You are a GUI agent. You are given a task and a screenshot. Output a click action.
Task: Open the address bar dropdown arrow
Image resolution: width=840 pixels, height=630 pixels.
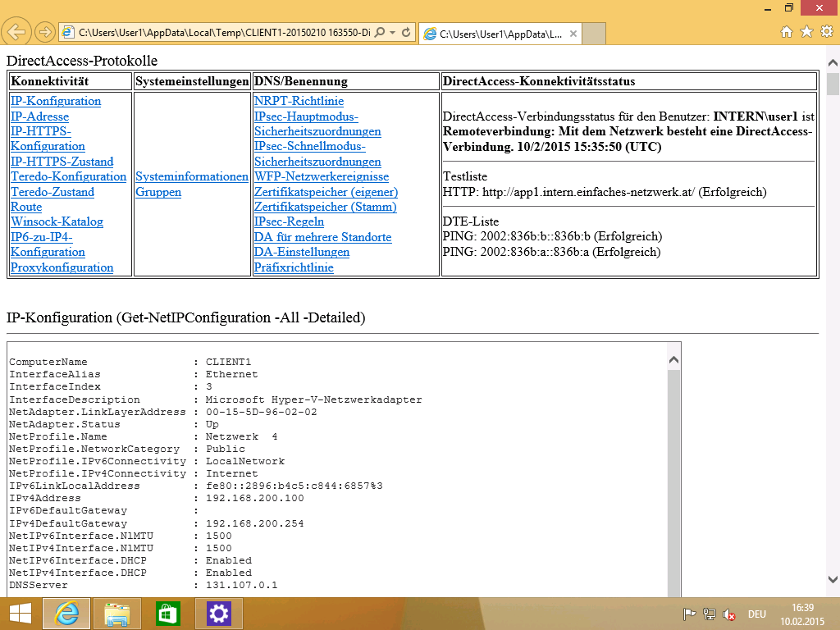pyautogui.click(x=393, y=33)
